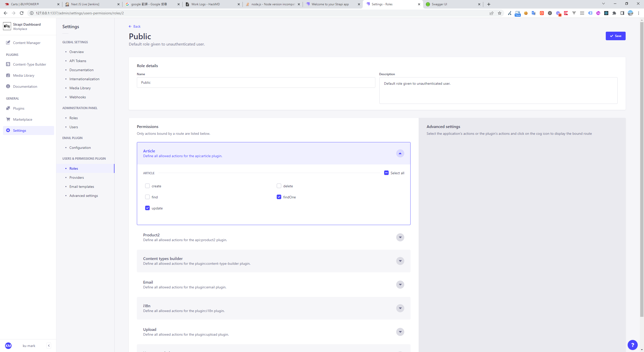This screenshot has width=644, height=352.
Task: Open Content Manager from the pencil icon
Action: point(8,42)
